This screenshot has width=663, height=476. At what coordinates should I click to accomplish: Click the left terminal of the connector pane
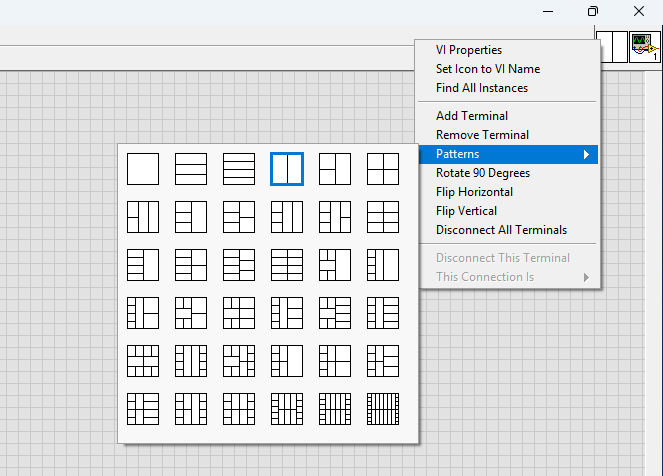click(x=606, y=47)
